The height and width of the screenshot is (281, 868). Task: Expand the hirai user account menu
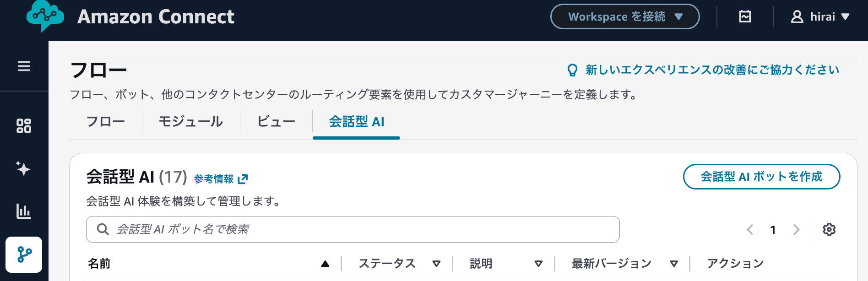pos(821,16)
